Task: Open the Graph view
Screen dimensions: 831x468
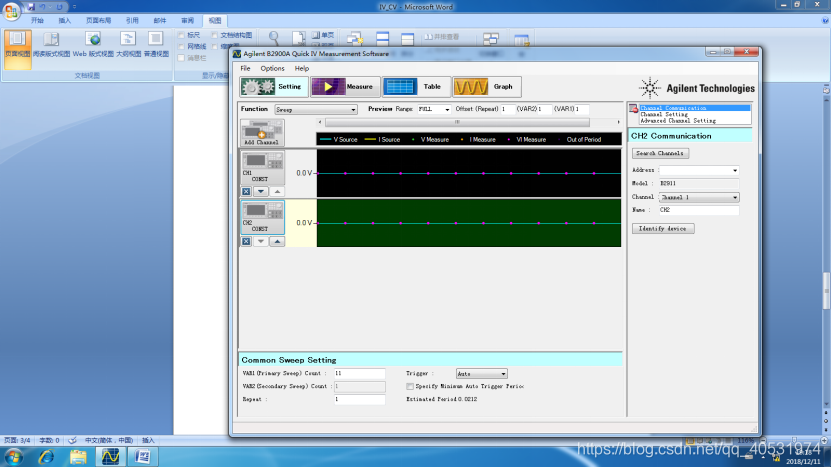Action: click(487, 86)
